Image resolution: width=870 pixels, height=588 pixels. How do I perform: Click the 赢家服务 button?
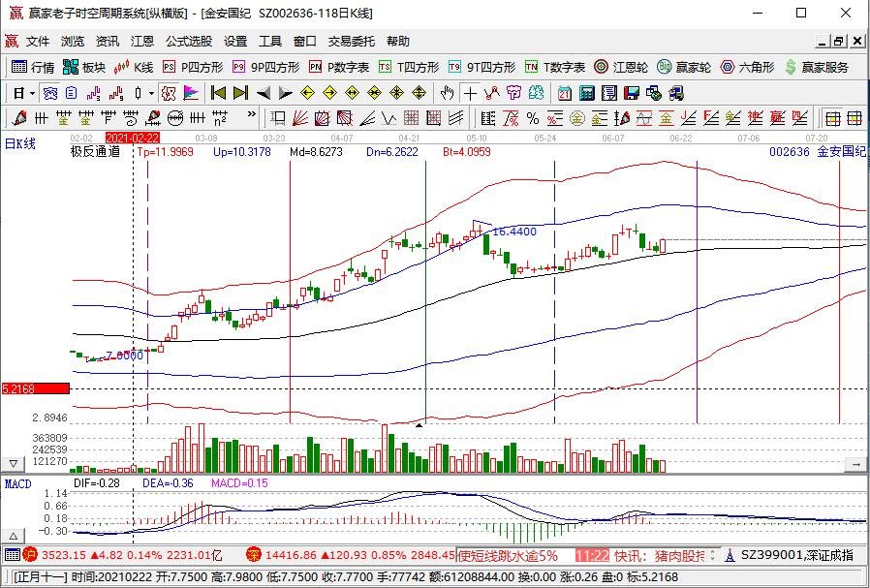click(816, 67)
